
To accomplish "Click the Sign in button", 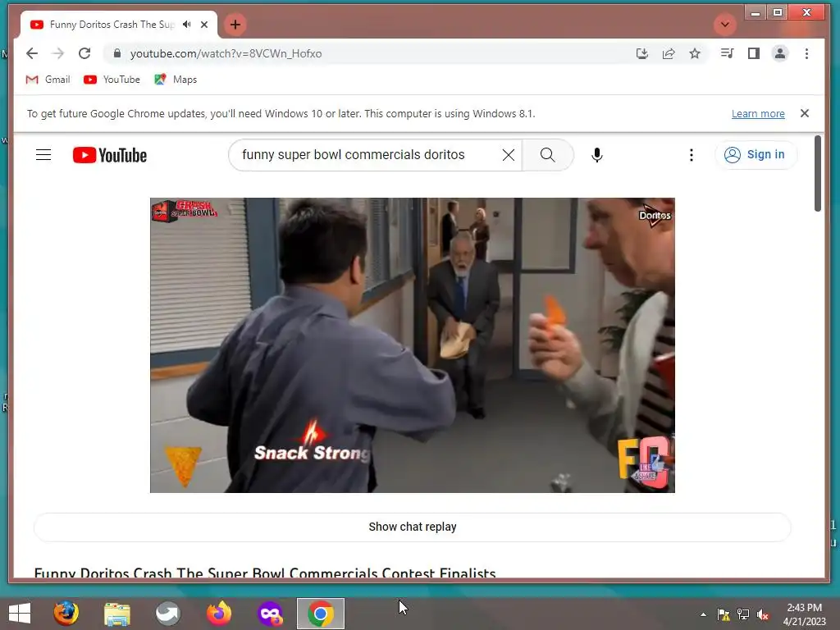I will (756, 154).
